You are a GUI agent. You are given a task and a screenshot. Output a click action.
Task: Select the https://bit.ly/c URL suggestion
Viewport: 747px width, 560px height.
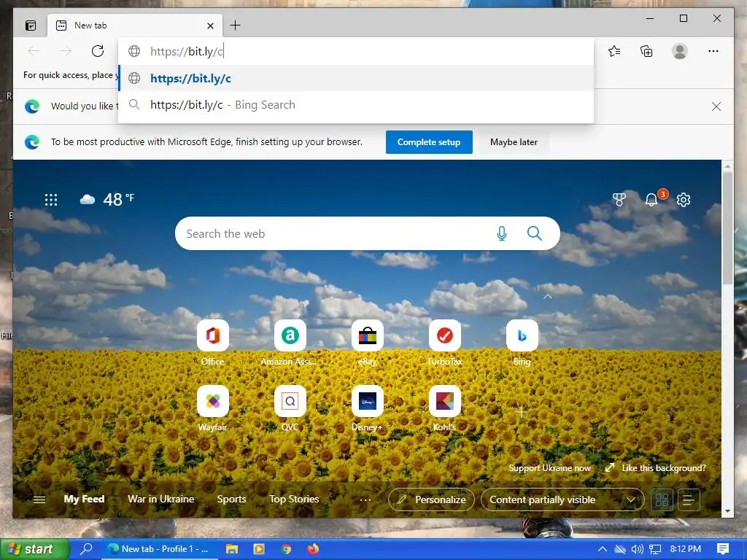point(356,78)
